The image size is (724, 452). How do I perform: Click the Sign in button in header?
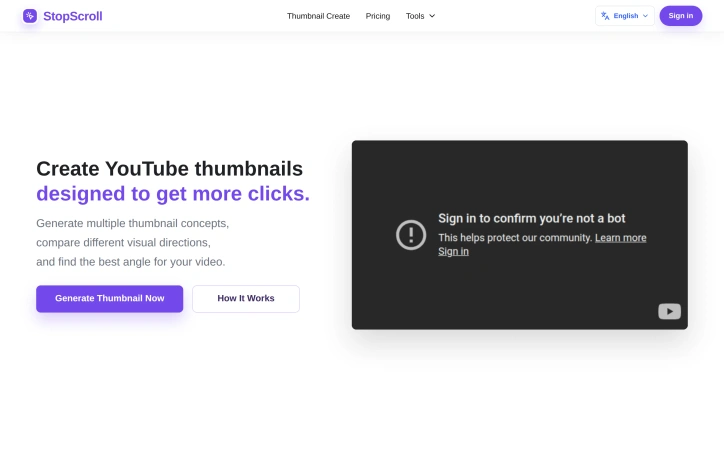pyautogui.click(x=681, y=16)
